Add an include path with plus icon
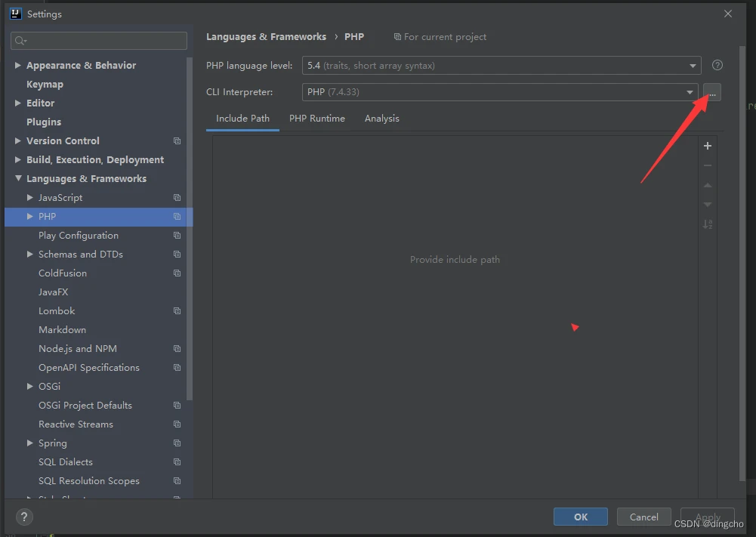756x537 pixels. 708,146
